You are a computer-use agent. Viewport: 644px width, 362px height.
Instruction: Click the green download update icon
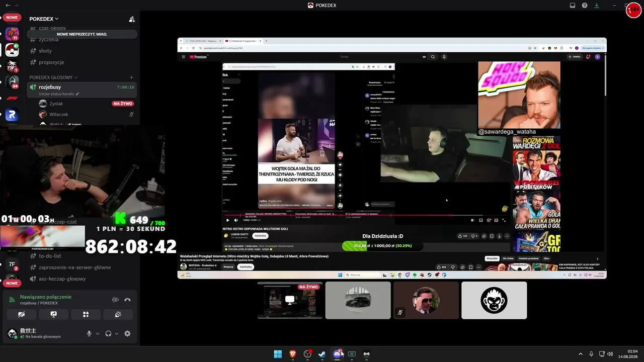pos(597,6)
